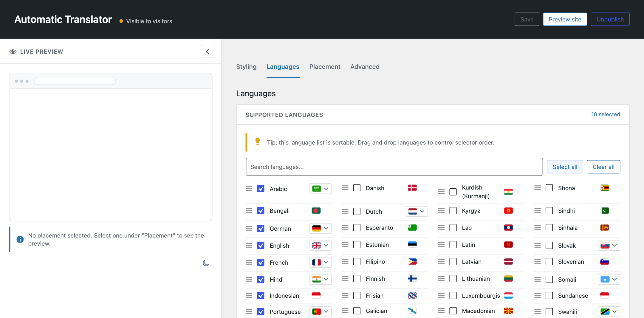Click the Bengali flag icon
This screenshot has width=644, height=318.
pyautogui.click(x=316, y=211)
